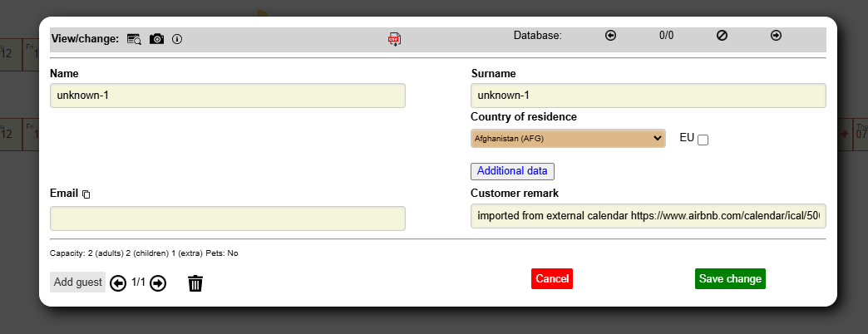Go to next database record arrow
The height and width of the screenshot is (334, 868).
(776, 36)
